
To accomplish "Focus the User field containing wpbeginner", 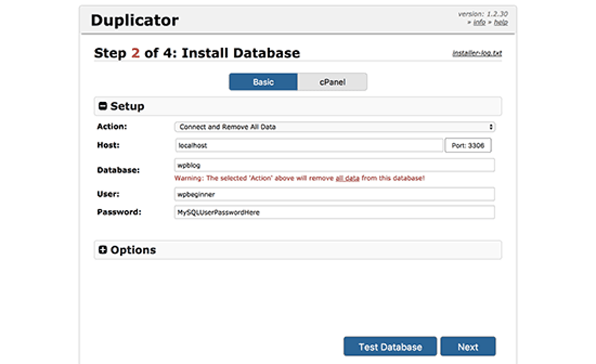I will pos(334,194).
